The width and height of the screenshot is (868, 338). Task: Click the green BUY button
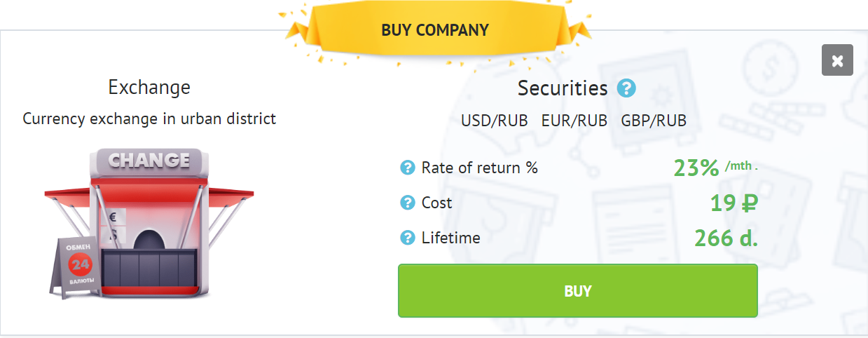[x=578, y=291]
